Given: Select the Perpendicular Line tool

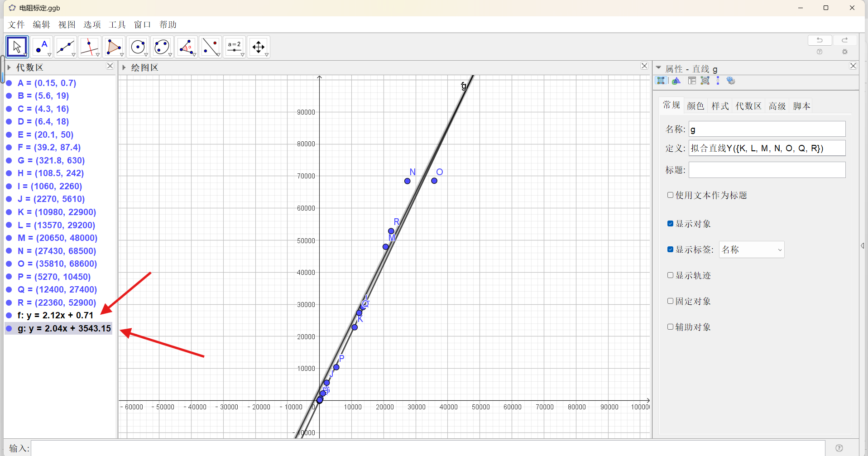Looking at the screenshot, I should [x=90, y=47].
